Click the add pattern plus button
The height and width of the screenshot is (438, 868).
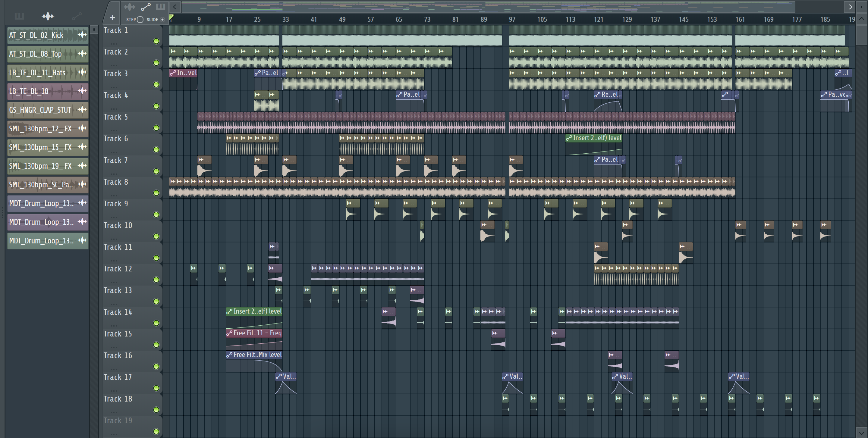[112, 18]
